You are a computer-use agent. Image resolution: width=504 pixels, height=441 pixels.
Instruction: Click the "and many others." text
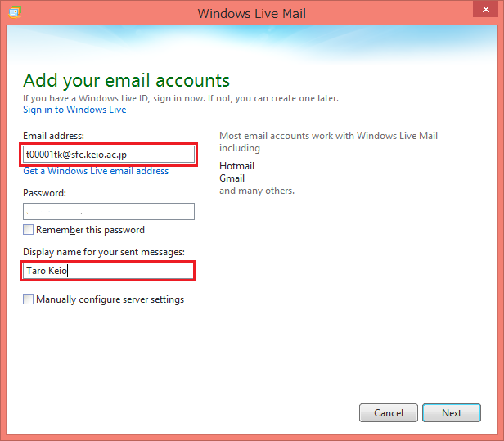click(256, 191)
